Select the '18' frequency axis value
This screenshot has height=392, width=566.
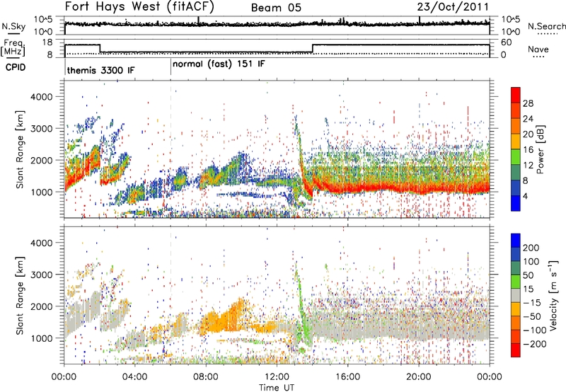click(x=47, y=42)
